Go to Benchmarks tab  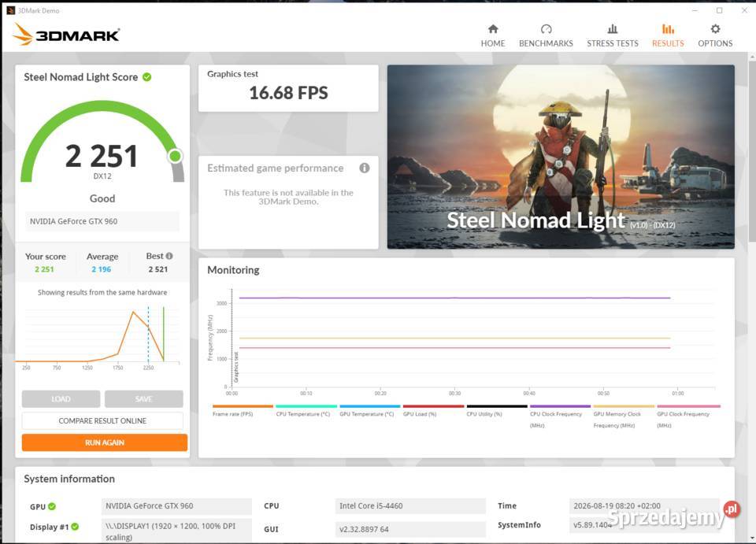pyautogui.click(x=546, y=35)
